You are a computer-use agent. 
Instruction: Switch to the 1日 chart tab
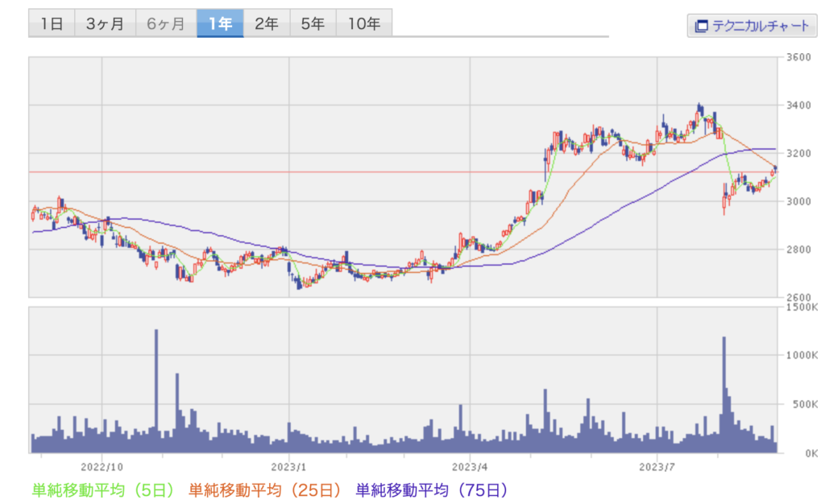pos(52,23)
